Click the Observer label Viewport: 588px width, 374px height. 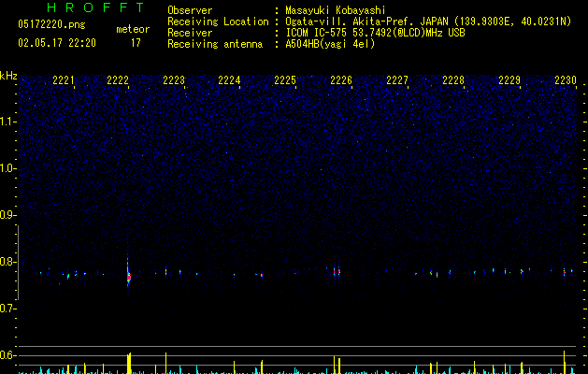190,10
